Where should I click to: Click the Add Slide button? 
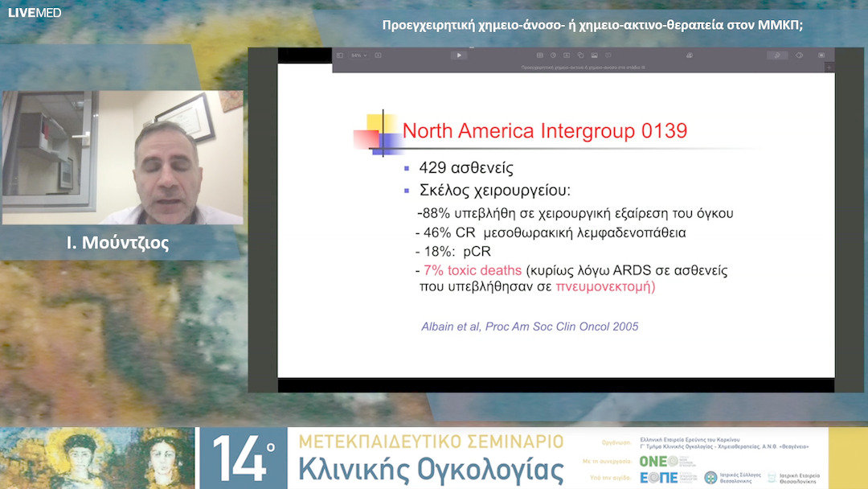[x=379, y=55]
